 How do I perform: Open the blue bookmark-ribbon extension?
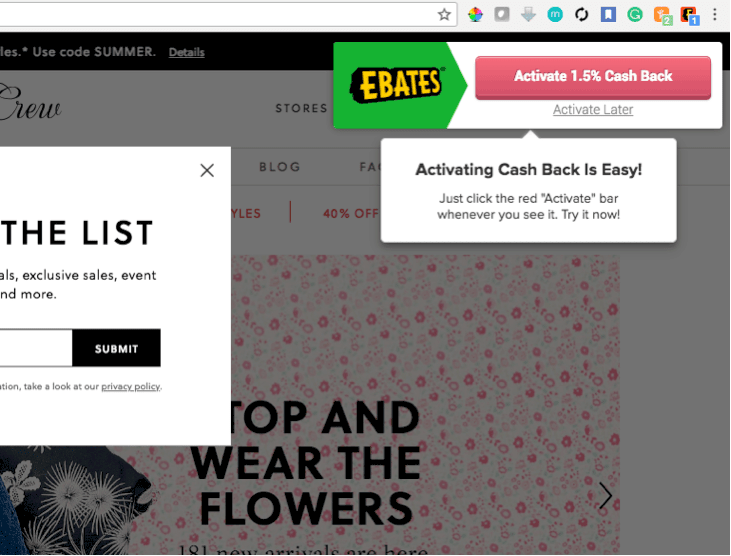coord(608,15)
